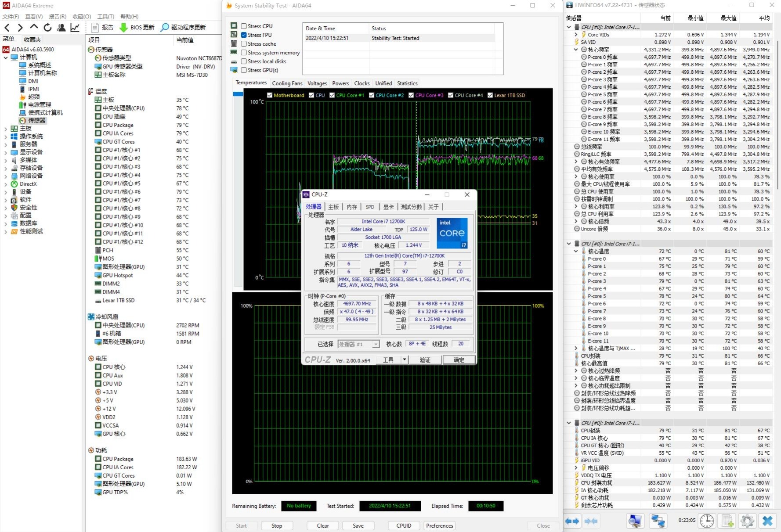Open the Preferences button
Screen dimensions: 781x532
point(439,525)
